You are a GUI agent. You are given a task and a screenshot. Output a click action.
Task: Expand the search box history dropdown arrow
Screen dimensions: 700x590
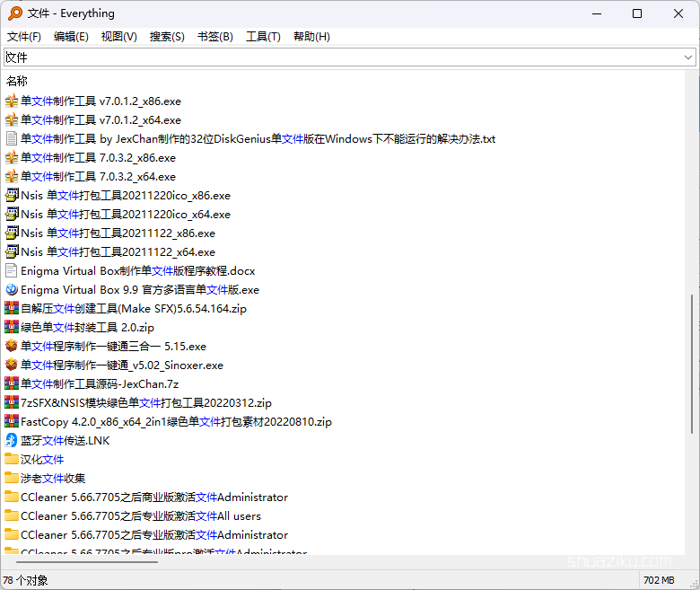pyautogui.click(x=688, y=57)
